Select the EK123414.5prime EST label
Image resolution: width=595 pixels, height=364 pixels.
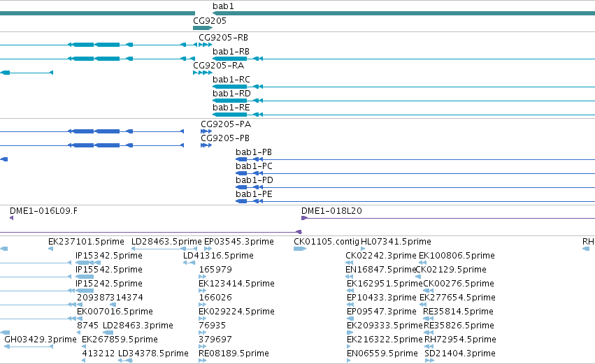point(236,284)
